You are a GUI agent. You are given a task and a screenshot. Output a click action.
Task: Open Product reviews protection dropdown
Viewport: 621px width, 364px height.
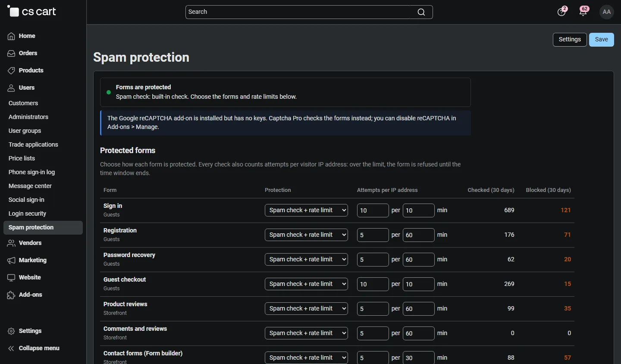pos(306,309)
